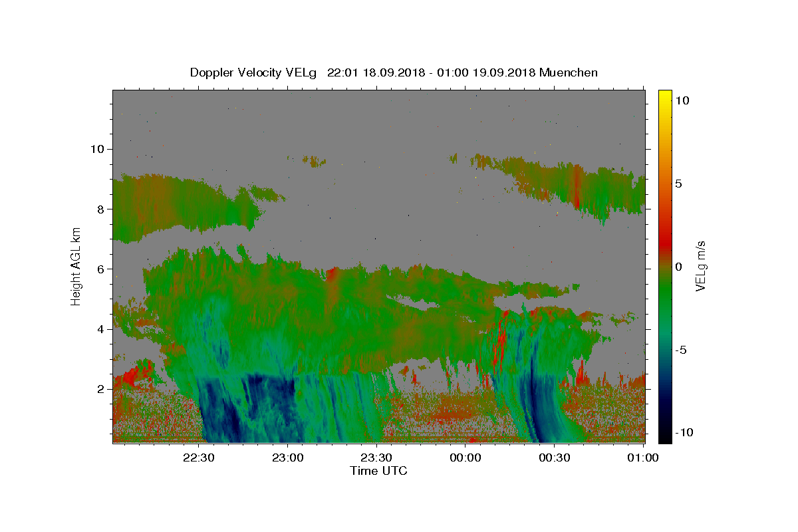Click the '23:00' time tick label
798x532 pixels.
click(x=287, y=458)
